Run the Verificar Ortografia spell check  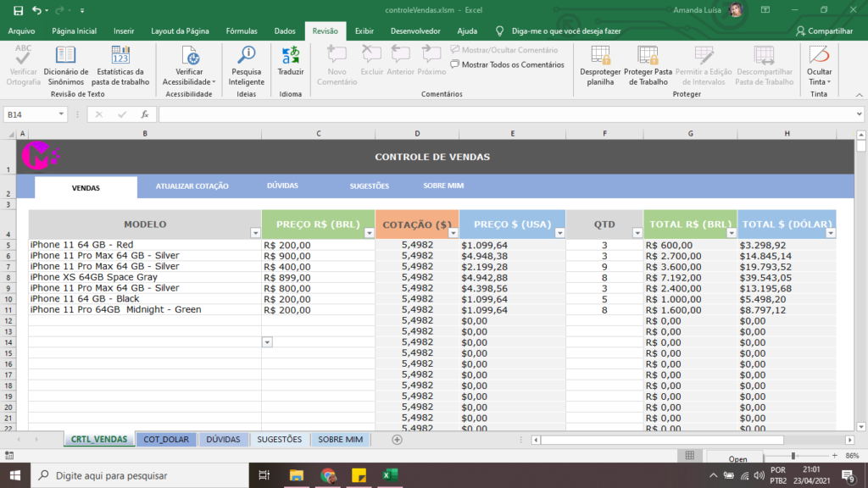(23, 65)
